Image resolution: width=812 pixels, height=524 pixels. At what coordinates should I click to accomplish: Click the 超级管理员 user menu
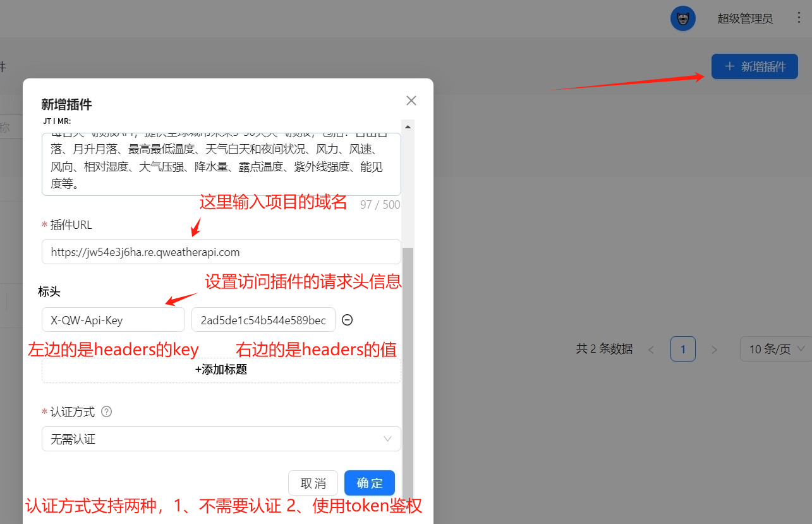(x=745, y=19)
